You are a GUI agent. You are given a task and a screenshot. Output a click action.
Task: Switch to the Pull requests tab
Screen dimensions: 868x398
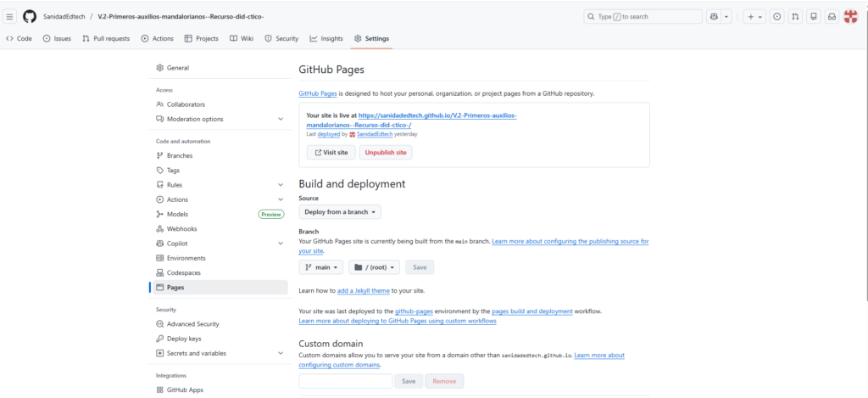(x=106, y=38)
